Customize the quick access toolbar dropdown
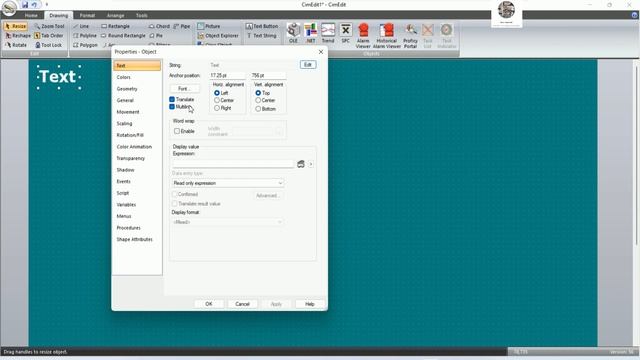This screenshot has height=360, width=640. tap(47, 4)
